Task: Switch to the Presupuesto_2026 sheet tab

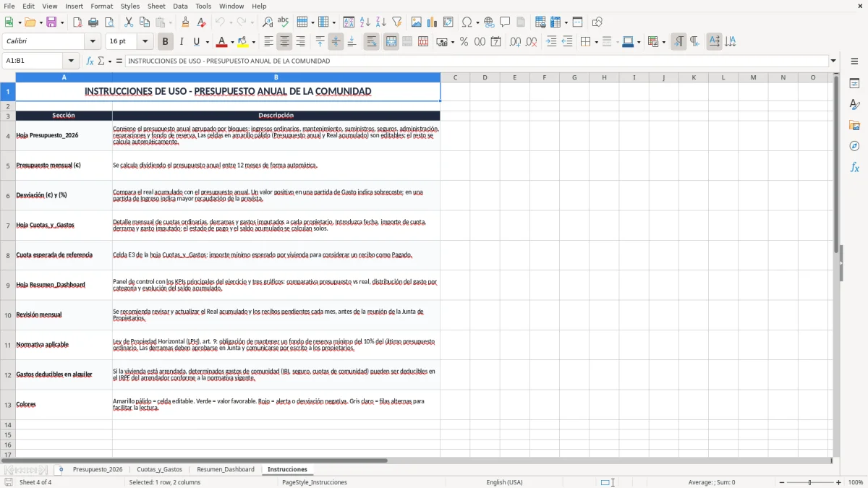Action: [98, 469]
